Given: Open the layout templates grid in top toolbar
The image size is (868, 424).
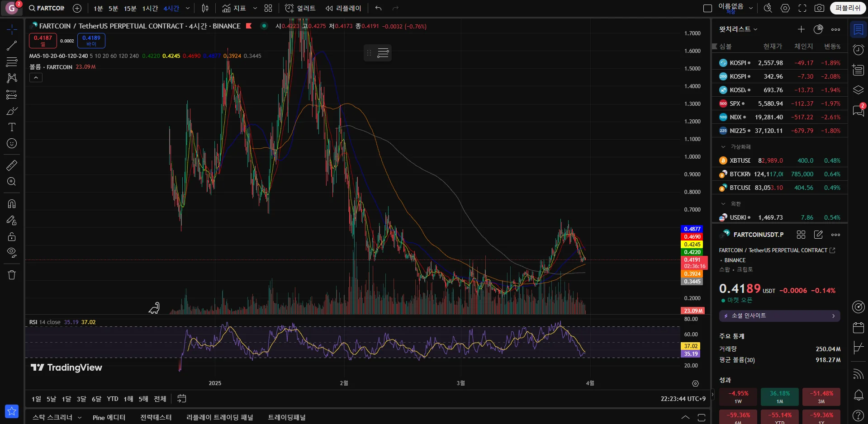Looking at the screenshot, I should (268, 8).
